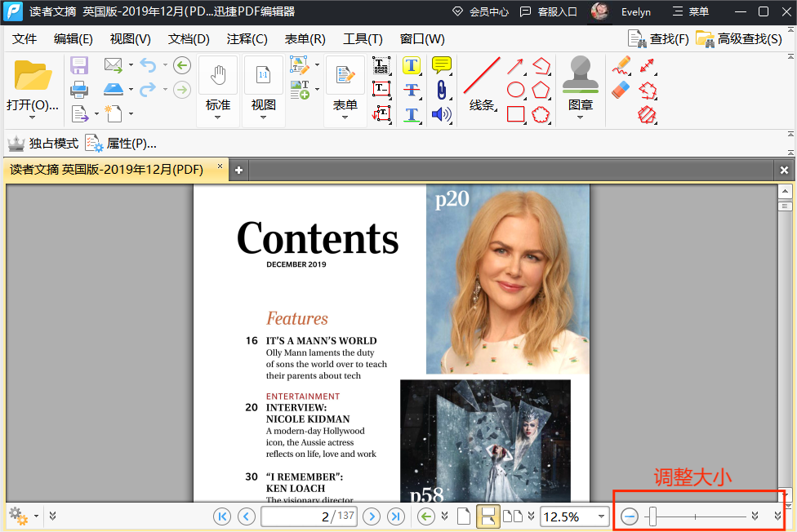The image size is (797, 532).
Task: Click the zoom slider handle
Action: [x=652, y=516]
